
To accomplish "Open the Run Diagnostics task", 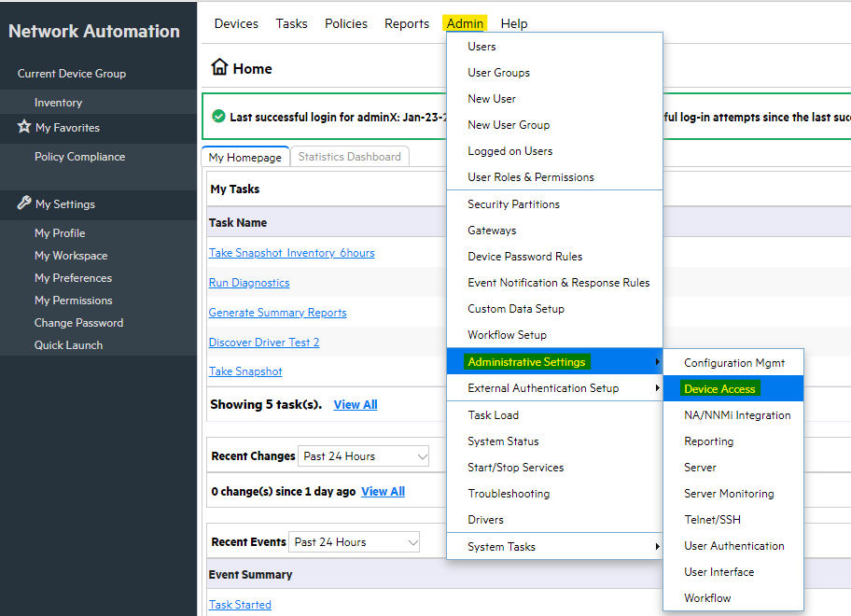I will [x=248, y=282].
